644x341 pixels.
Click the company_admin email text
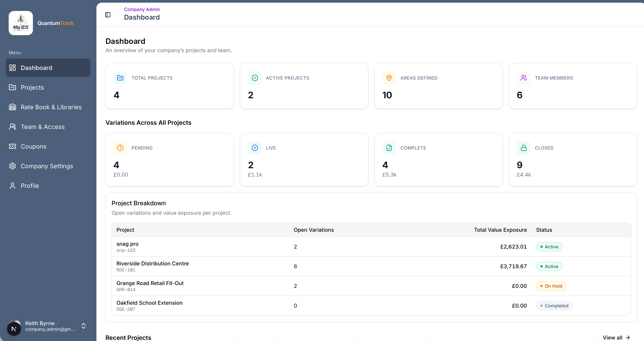click(50, 329)
